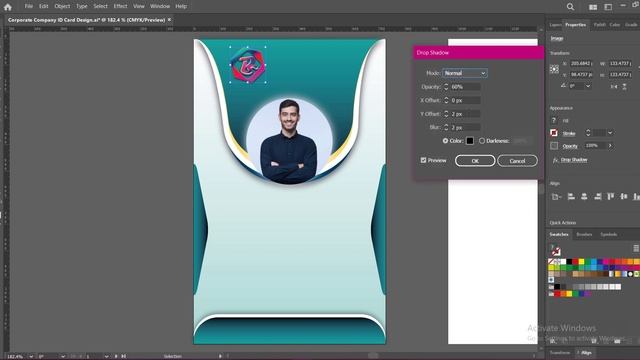Switch to the Symbols tab
640x360 pixels.
click(609, 235)
